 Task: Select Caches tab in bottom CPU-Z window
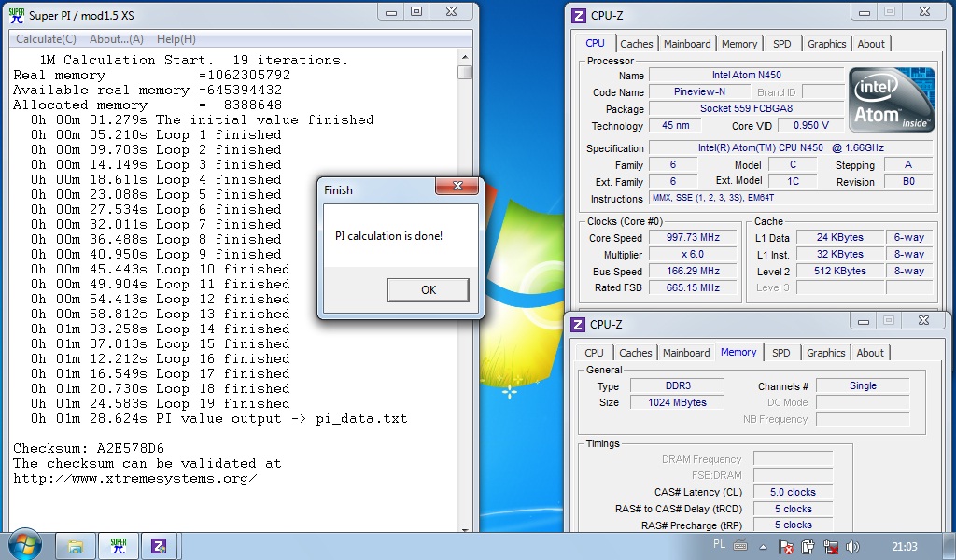point(635,353)
